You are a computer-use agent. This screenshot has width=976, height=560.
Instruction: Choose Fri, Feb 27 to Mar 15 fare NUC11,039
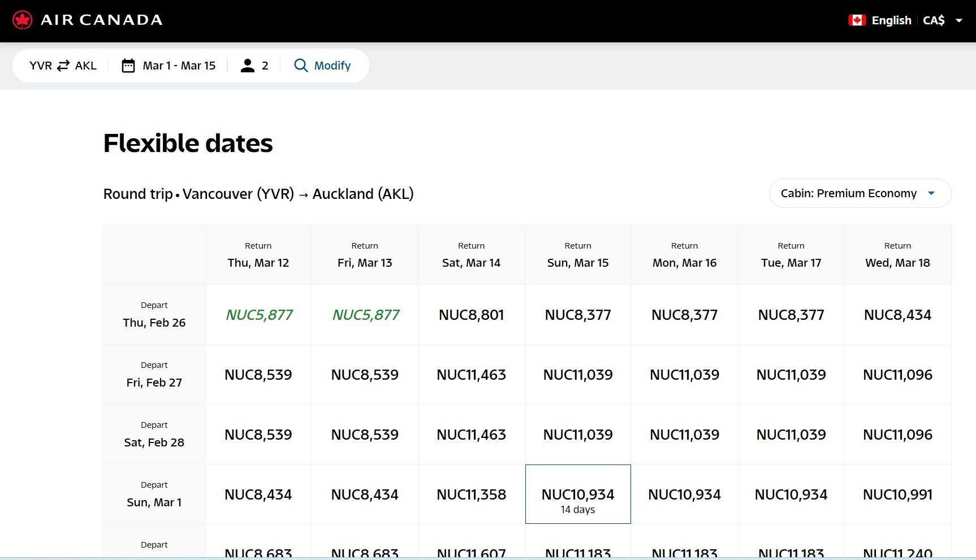coord(578,375)
